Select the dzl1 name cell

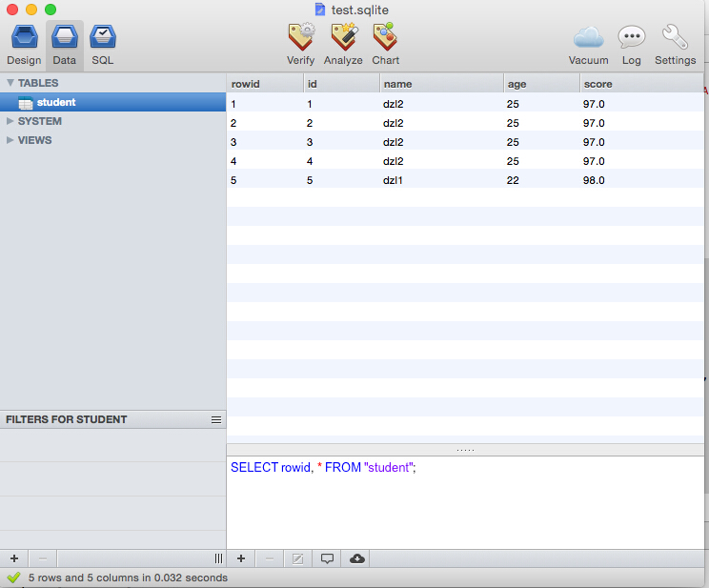442,180
